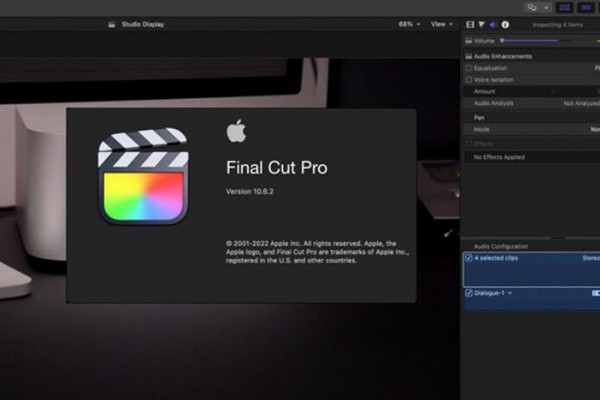600x400 pixels.
Task: Open the 68% zoom dropdown
Action: (409, 24)
